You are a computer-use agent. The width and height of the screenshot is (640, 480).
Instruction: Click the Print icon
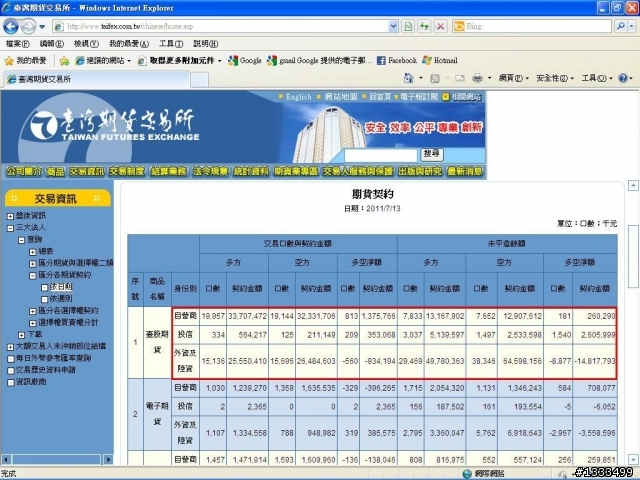(x=477, y=78)
